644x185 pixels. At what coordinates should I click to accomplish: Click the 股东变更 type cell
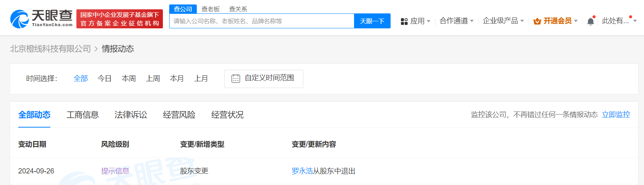tap(194, 171)
